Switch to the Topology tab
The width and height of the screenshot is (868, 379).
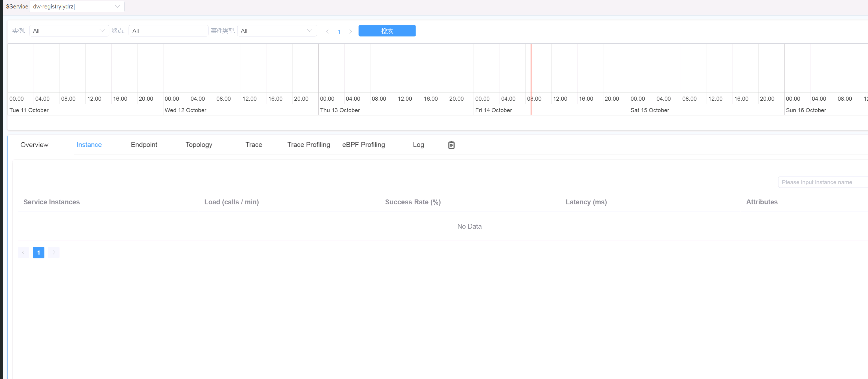point(199,145)
